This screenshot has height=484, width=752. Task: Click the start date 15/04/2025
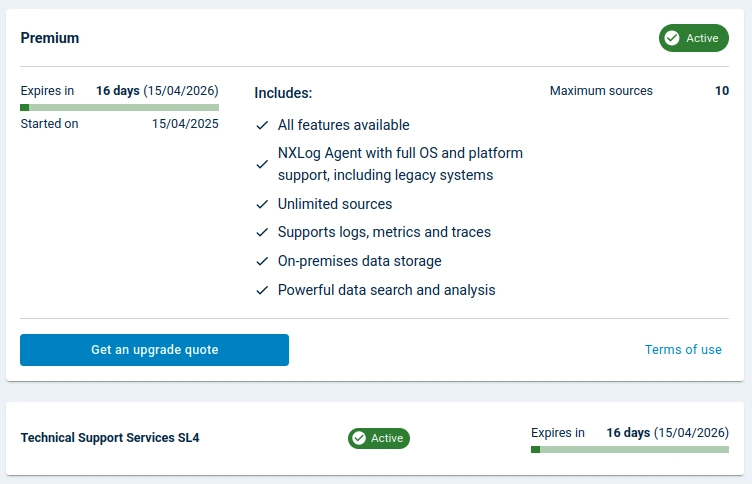[x=185, y=124]
